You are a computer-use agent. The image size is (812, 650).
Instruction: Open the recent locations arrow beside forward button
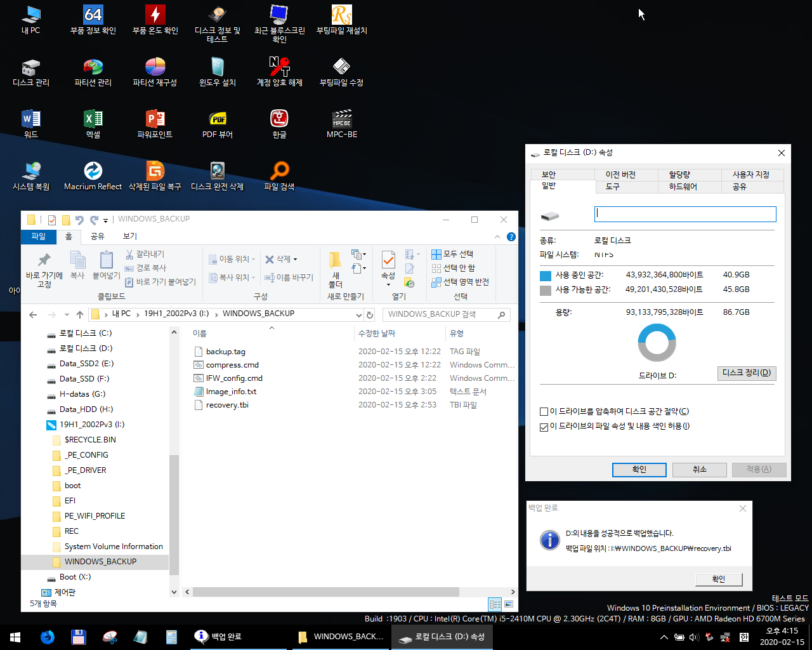(67, 315)
